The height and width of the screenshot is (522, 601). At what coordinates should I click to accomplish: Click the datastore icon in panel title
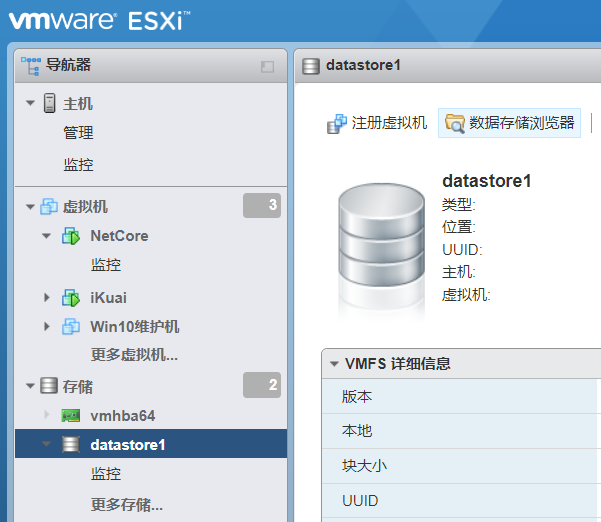coord(310,66)
